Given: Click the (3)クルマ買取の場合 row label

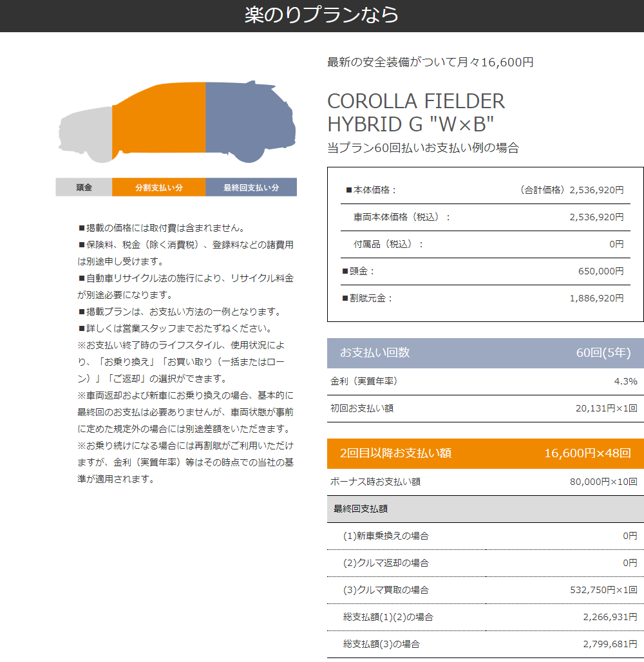Looking at the screenshot, I should click(x=386, y=590).
